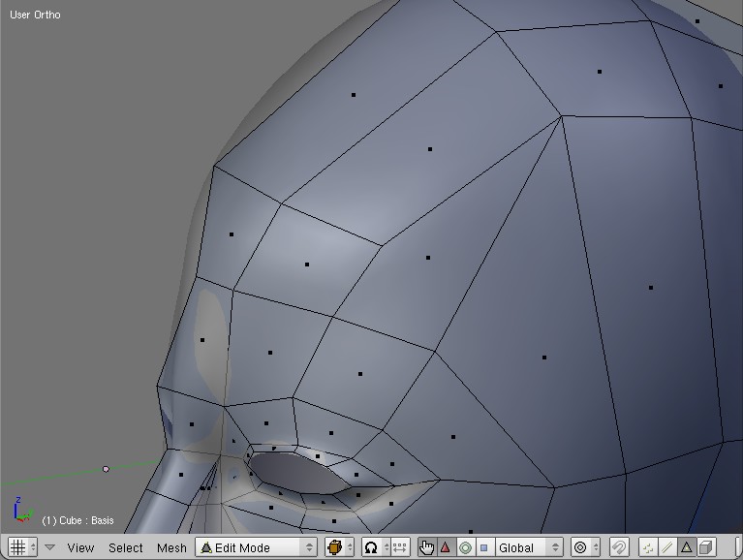Toggle the 3D manipulator hand icon
743x560 pixels.
[x=427, y=547]
